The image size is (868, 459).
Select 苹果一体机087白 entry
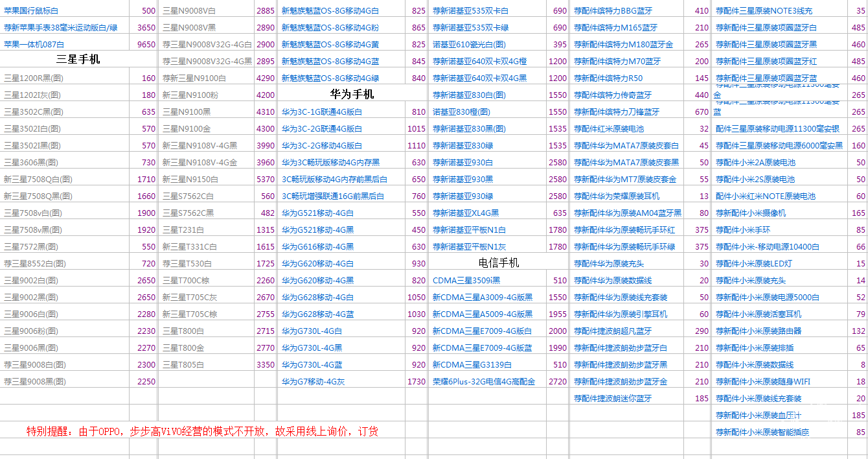click(34, 44)
